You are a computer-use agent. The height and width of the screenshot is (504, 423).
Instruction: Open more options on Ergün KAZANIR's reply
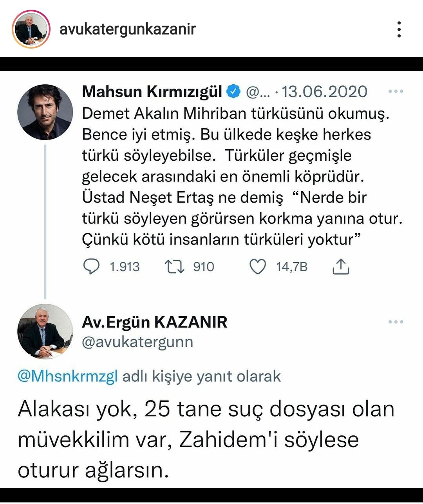coord(396,322)
